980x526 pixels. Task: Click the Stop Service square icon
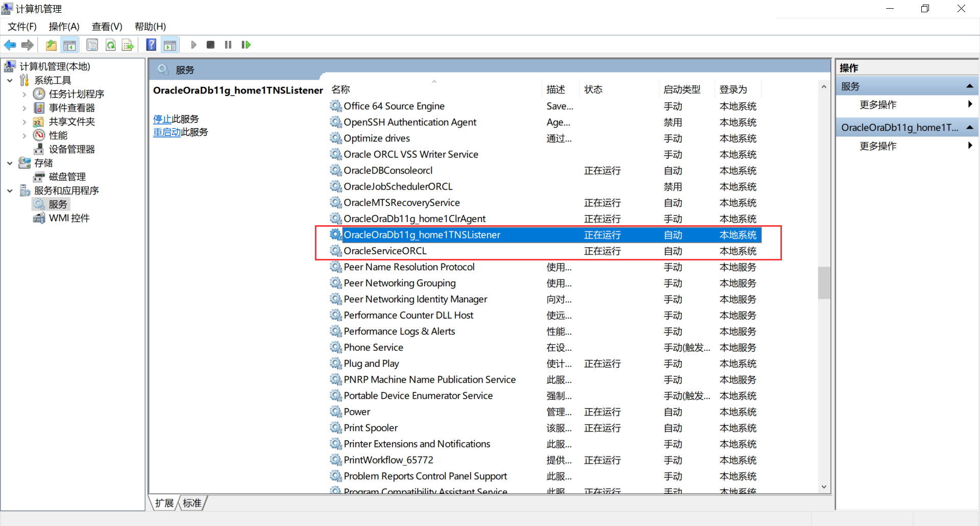click(210, 45)
